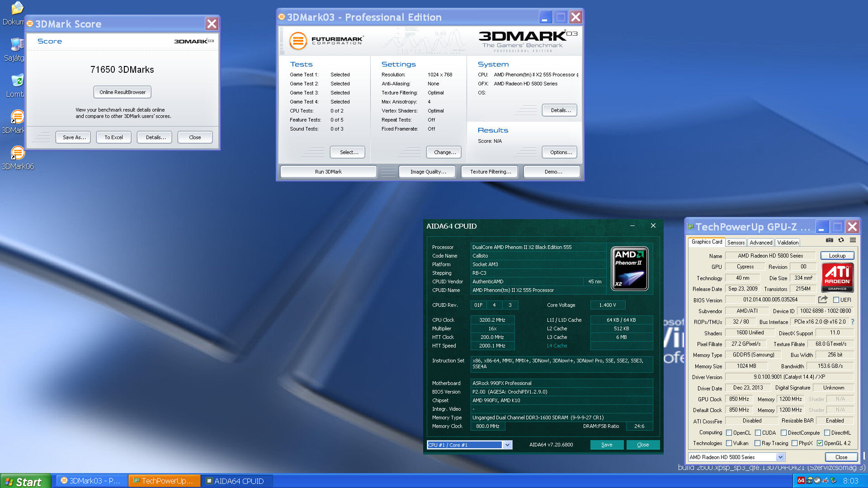Toggle the OpenCL checkbox
The width and height of the screenshot is (868, 488).
pyautogui.click(x=729, y=432)
